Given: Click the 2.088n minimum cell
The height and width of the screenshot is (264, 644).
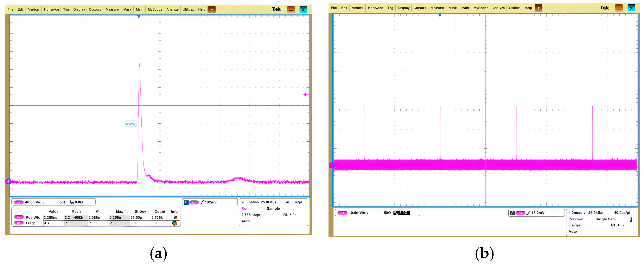Looking at the screenshot, I should (x=98, y=217).
